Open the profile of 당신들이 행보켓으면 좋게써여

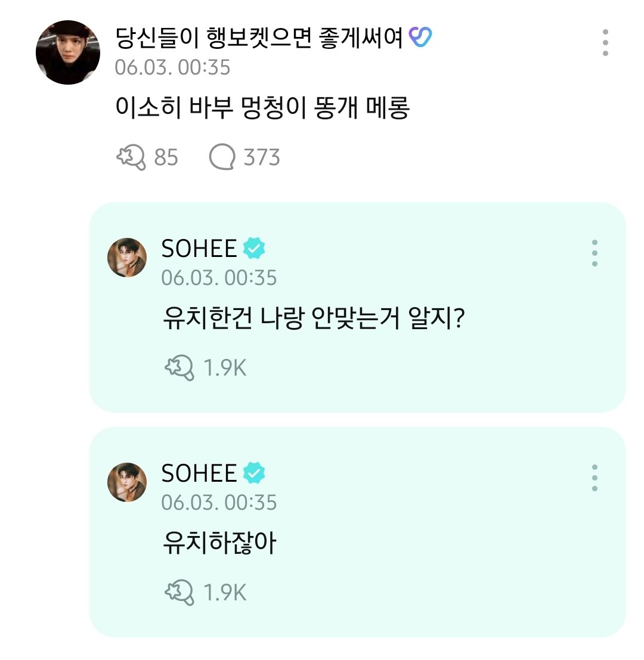261,39
